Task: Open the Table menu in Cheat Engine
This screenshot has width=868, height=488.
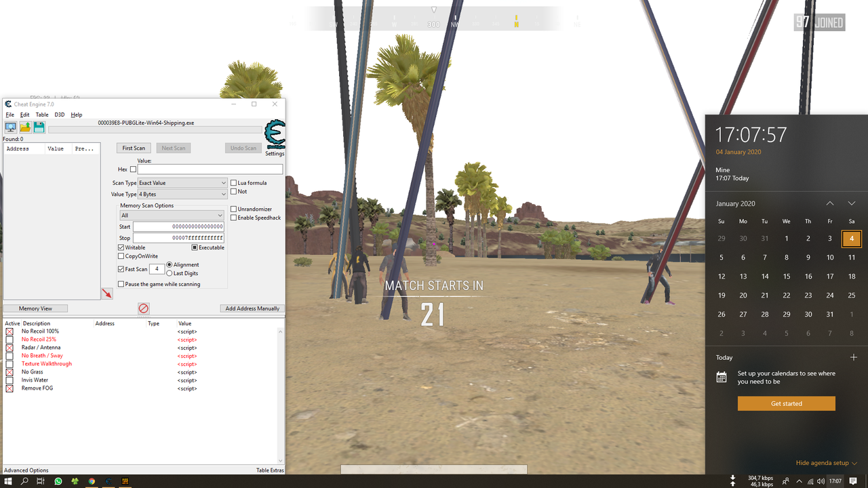Action: 42,115
